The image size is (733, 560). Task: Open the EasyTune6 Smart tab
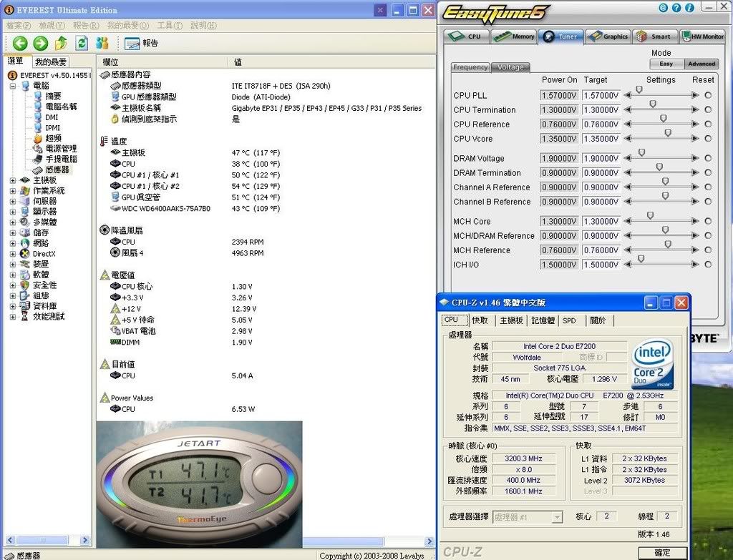656,36
